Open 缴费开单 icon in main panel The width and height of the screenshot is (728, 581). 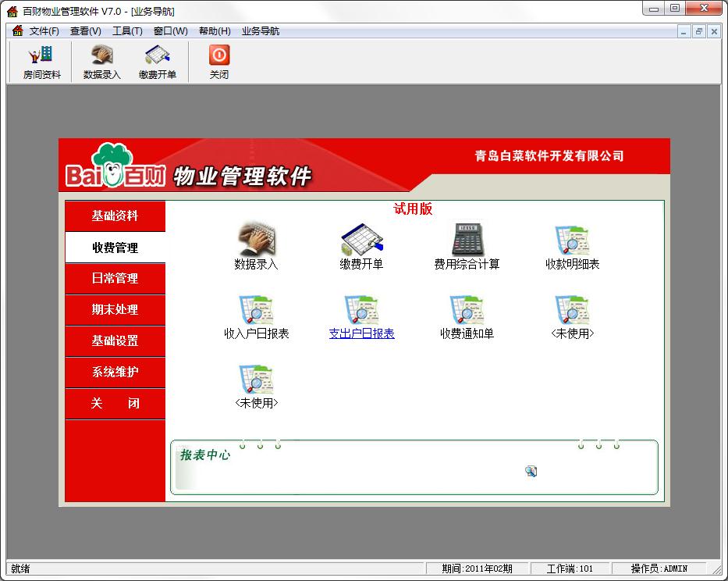tap(362, 239)
